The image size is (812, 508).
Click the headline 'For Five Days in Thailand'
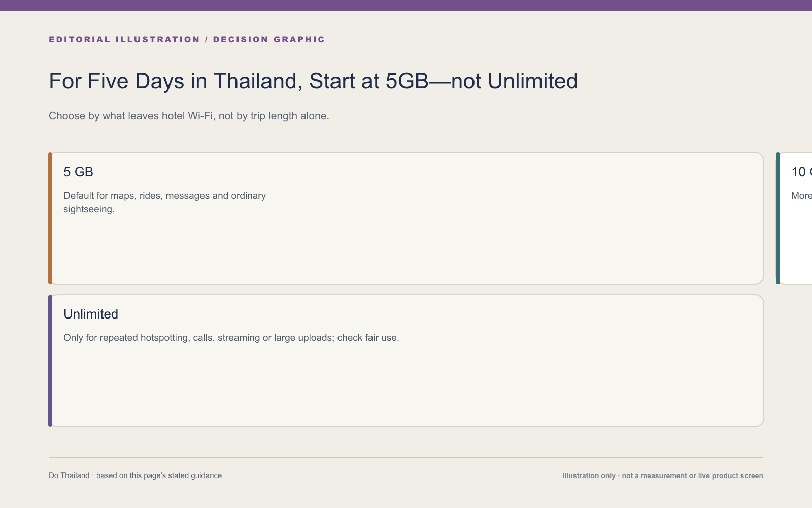click(x=313, y=81)
